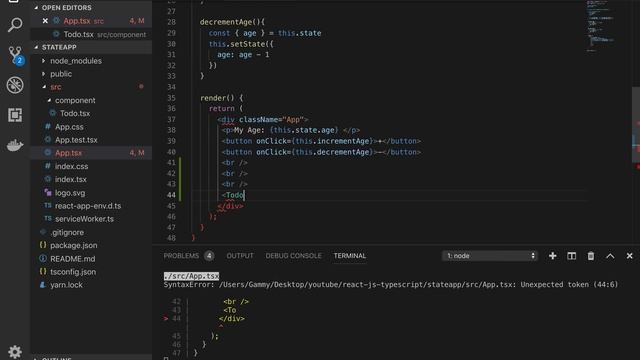Open the Debug view icon
This screenshot has width=640, height=360.
[15, 85]
